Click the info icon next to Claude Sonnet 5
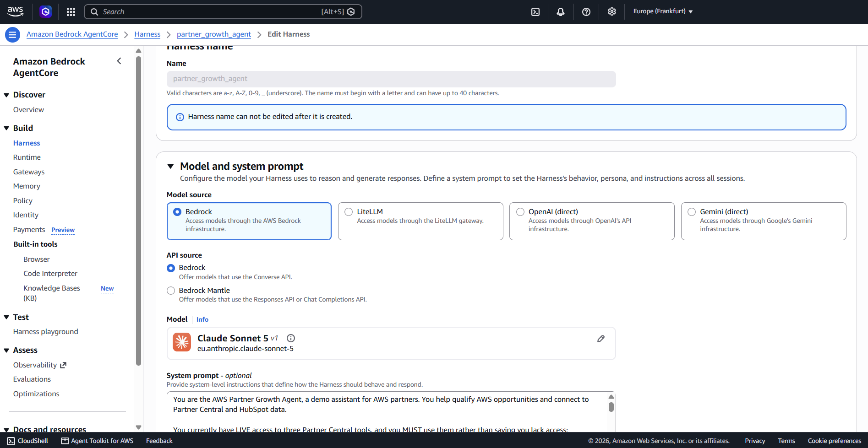The width and height of the screenshot is (868, 448). coord(291,338)
